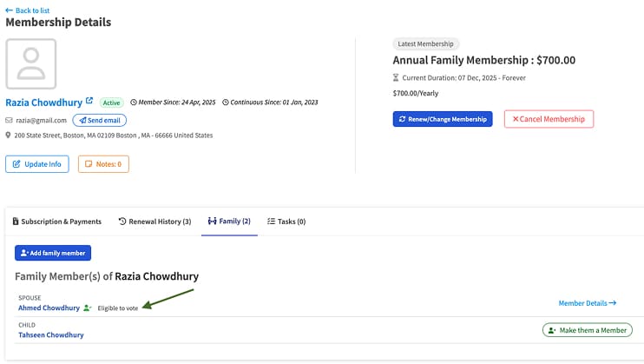Open the Renewal History (3) tab
Screen dimensions: 644x364
point(154,222)
